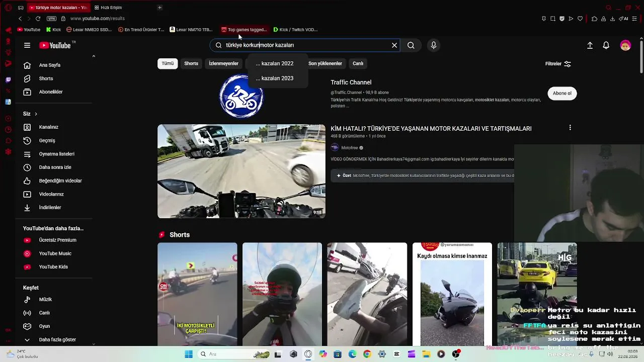Toggle the VPN badge in address bar
The height and width of the screenshot is (362, 644).
(51, 19)
